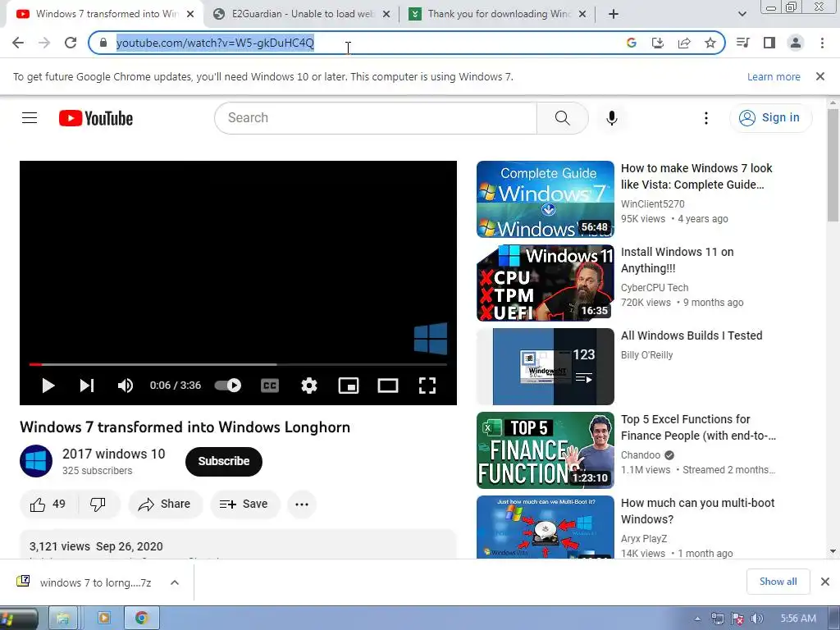
Task: Close the downloads bar
Action: click(825, 582)
